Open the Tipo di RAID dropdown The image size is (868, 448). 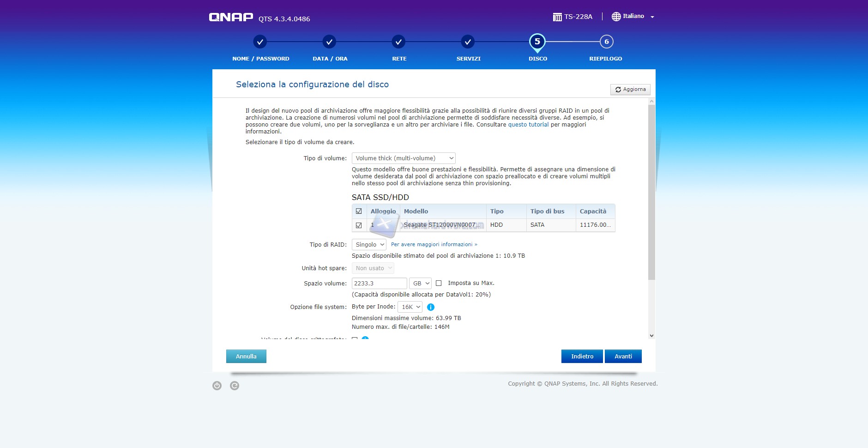pos(369,245)
